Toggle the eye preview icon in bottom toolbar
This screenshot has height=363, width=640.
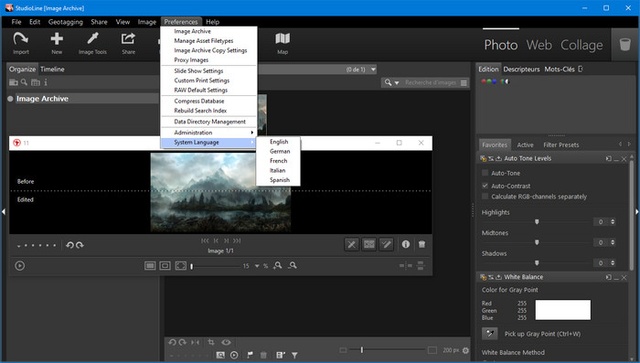tap(226, 342)
